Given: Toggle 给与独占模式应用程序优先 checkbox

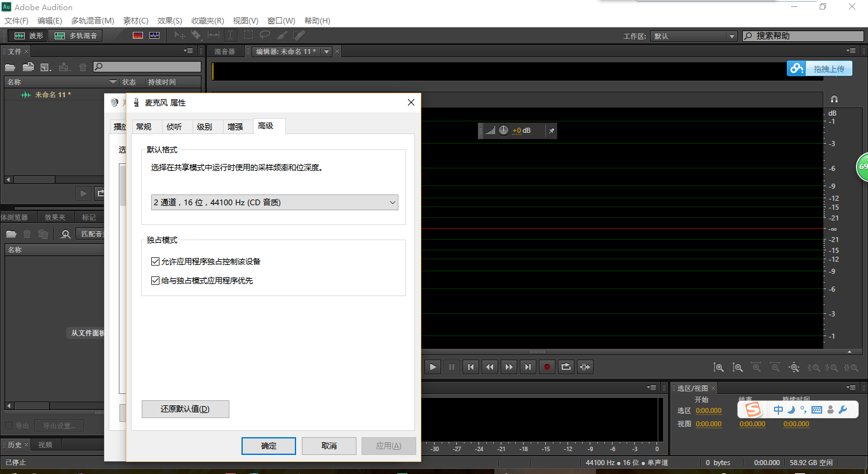Looking at the screenshot, I should [x=155, y=281].
